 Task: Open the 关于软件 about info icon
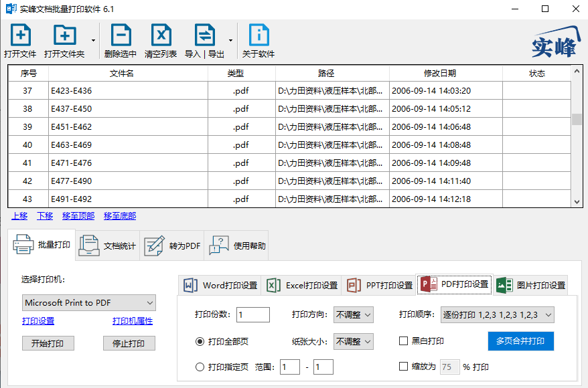click(x=259, y=35)
